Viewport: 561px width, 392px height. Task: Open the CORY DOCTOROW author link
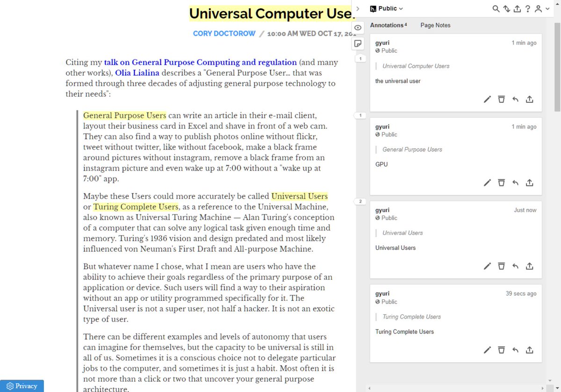pos(224,34)
